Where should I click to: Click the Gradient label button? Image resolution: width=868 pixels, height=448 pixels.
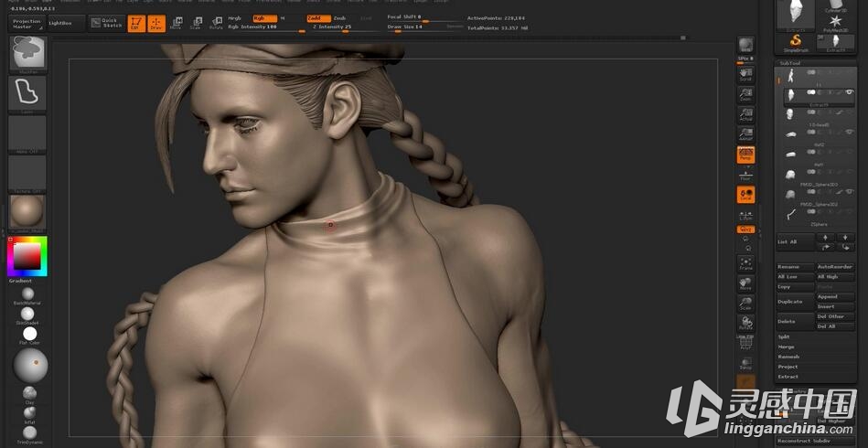coord(20,281)
